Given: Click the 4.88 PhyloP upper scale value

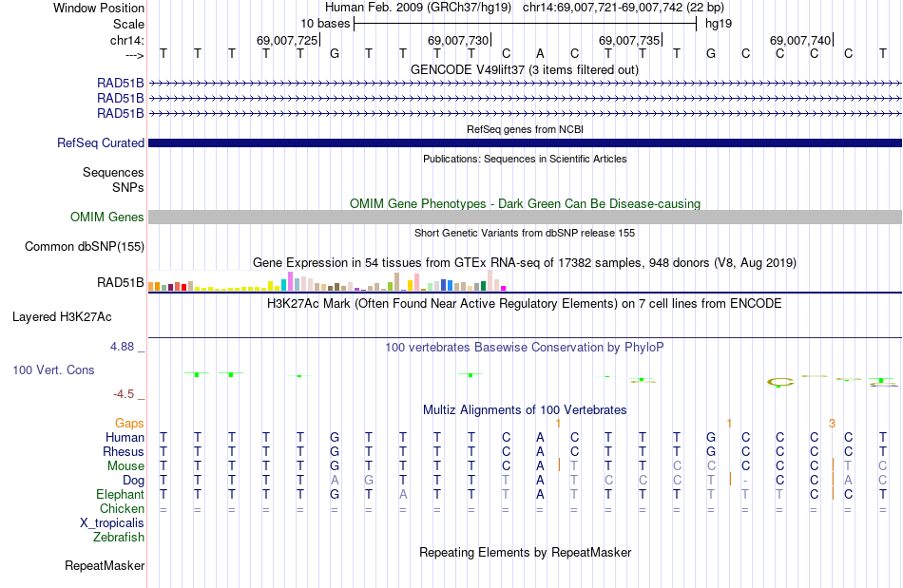Looking at the screenshot, I should [x=122, y=347].
